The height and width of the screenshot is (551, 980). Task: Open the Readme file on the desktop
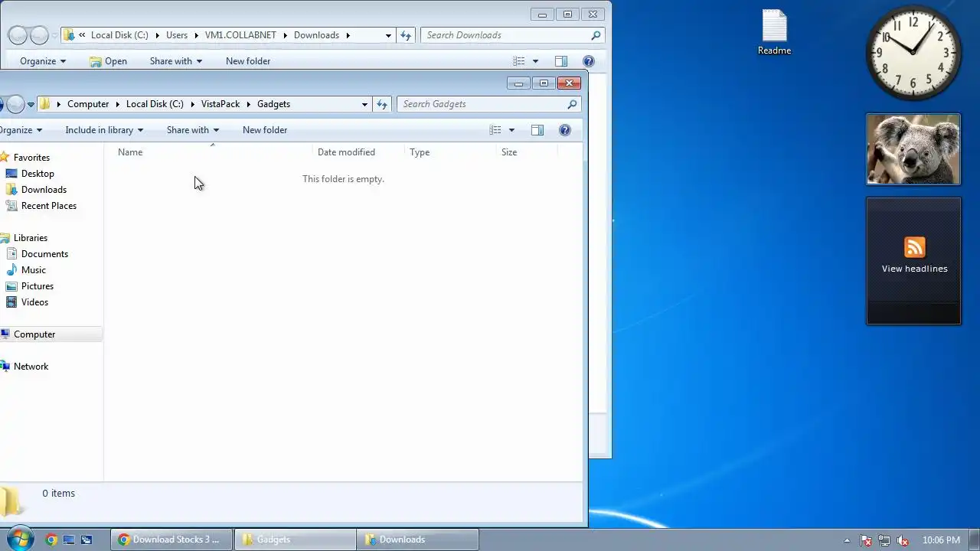point(774,32)
